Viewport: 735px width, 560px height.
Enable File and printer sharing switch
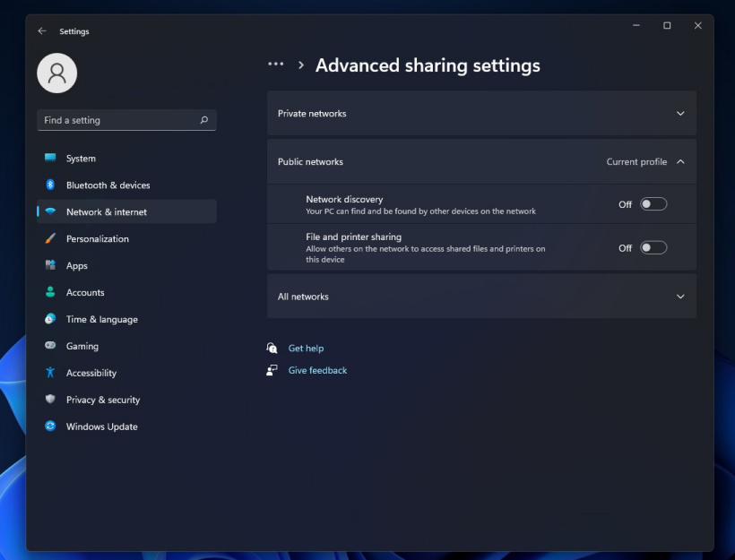pyautogui.click(x=653, y=248)
